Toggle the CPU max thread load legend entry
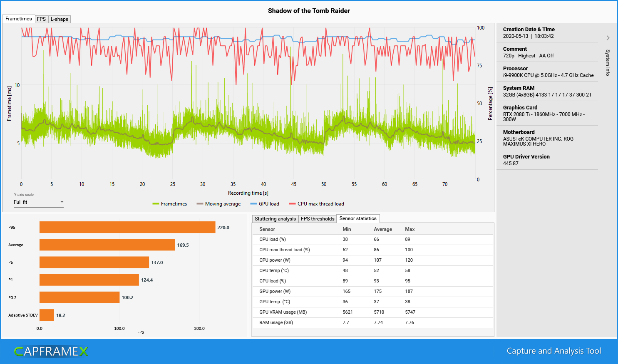This screenshot has height=364, width=618. [317, 204]
